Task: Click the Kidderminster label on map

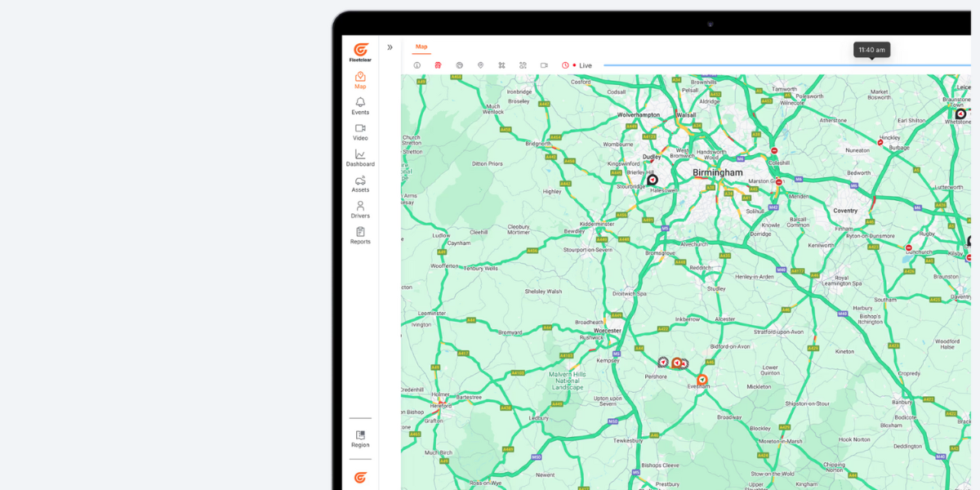Action: click(x=596, y=223)
